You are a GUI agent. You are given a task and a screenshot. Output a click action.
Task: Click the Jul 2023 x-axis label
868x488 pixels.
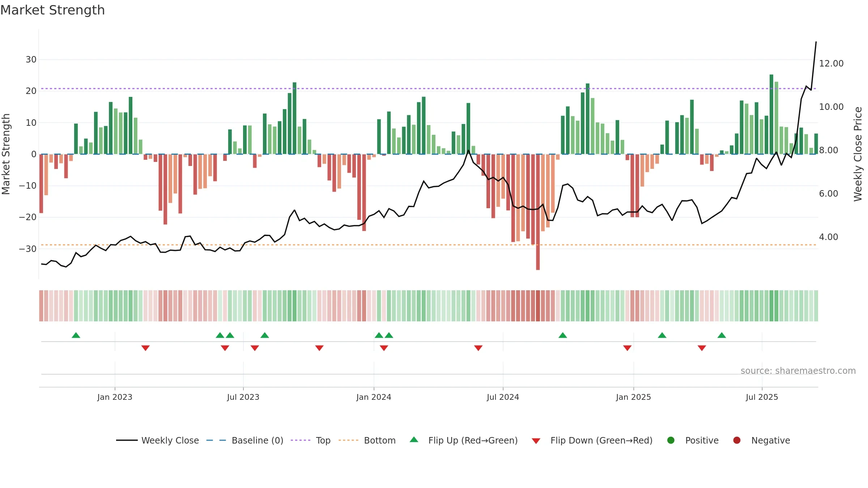(x=243, y=397)
